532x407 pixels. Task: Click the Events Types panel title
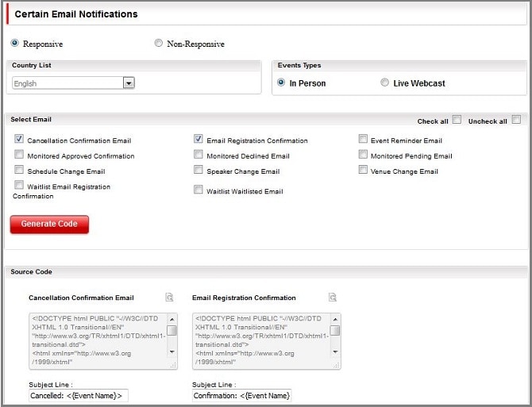click(x=299, y=65)
